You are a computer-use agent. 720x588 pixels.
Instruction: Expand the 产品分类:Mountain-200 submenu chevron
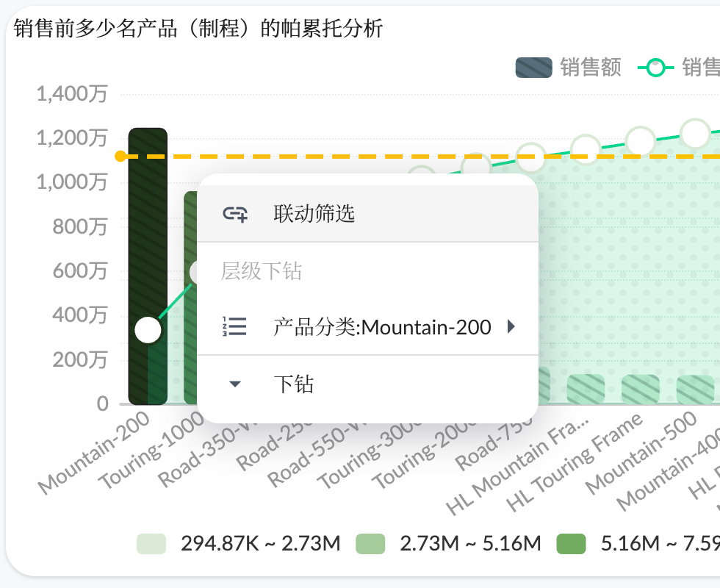pyautogui.click(x=513, y=327)
